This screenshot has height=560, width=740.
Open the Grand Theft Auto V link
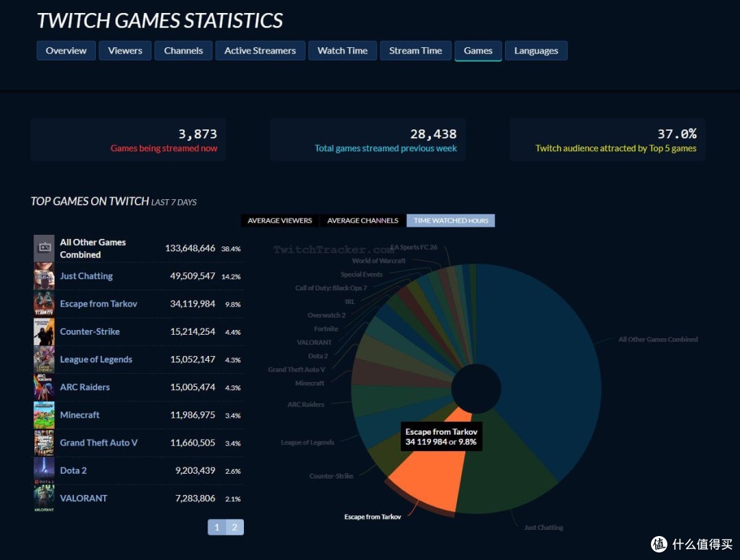coord(99,443)
